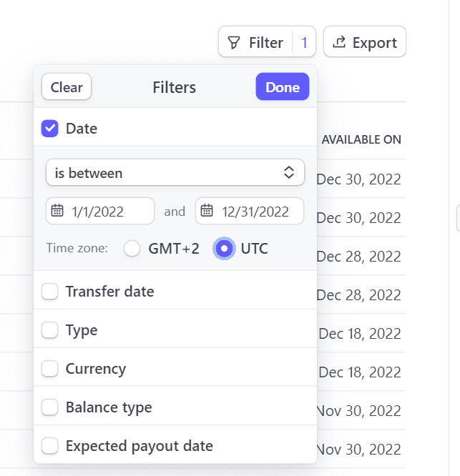
Task: Select the GMT+2 time zone option
Action: (132, 249)
